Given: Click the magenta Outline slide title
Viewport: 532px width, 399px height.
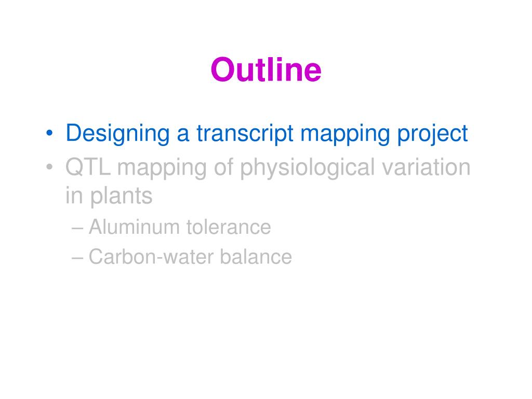Looking at the screenshot, I should (265, 70).
